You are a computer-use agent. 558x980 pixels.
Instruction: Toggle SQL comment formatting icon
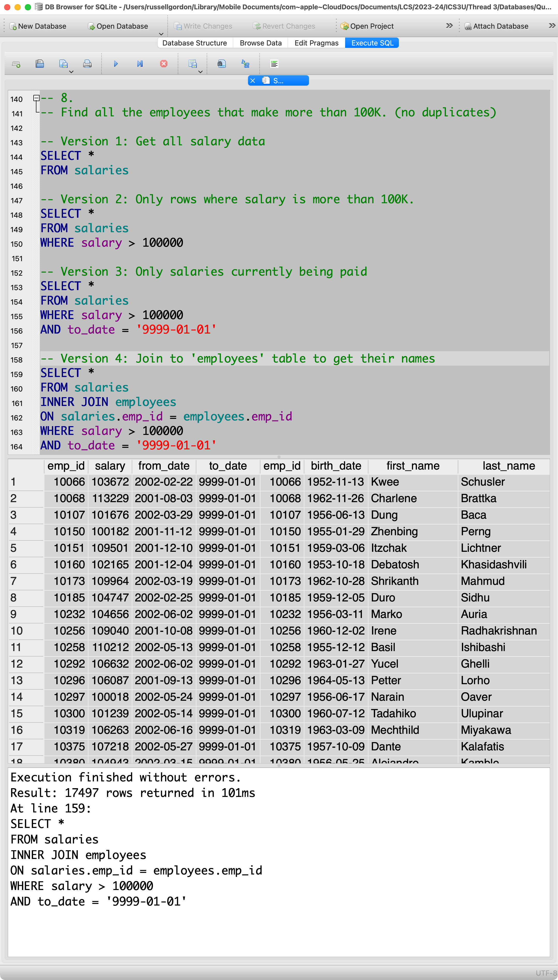274,64
